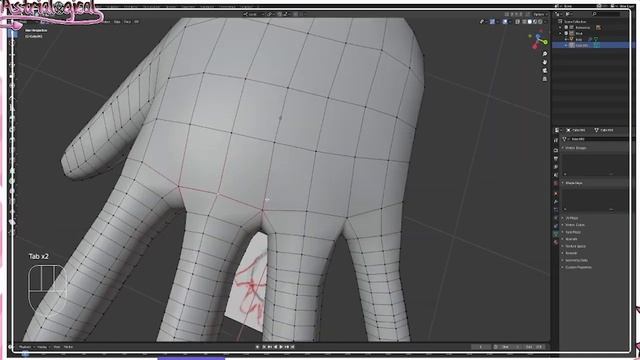640x360 pixels.
Task: Toggle the viewport overlays button
Action: tap(505, 22)
